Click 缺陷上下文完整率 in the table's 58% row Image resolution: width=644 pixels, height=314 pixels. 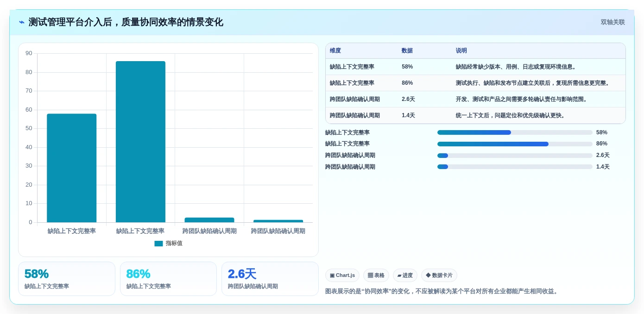pos(352,67)
